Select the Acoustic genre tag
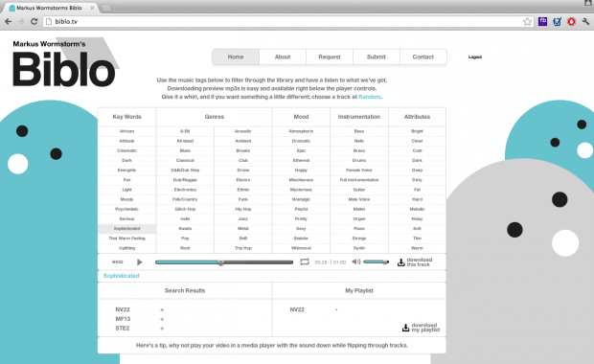594x364 pixels. [243, 131]
